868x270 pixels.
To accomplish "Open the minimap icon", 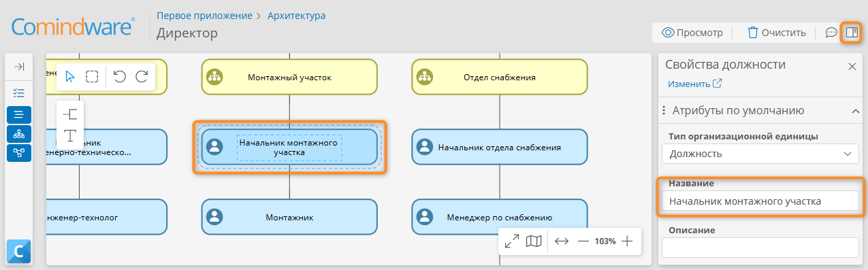I will (x=534, y=241).
